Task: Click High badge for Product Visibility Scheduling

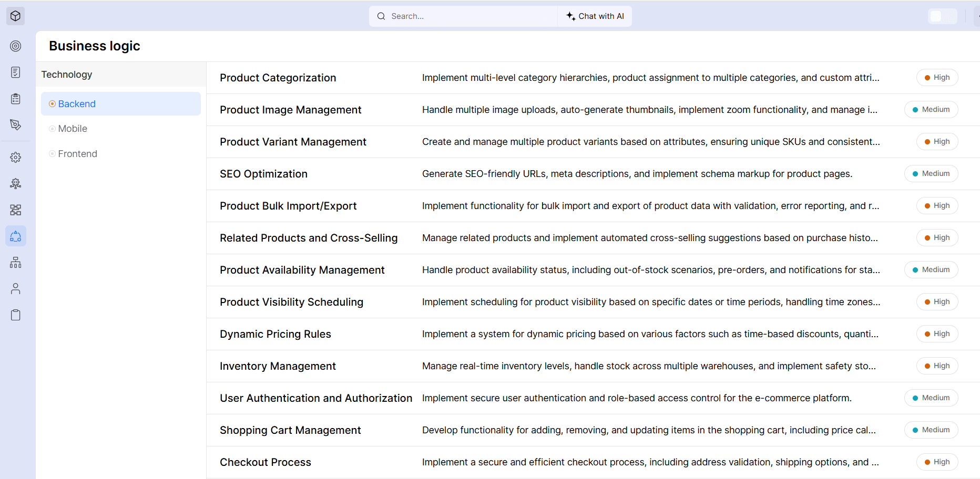Action: (x=937, y=302)
